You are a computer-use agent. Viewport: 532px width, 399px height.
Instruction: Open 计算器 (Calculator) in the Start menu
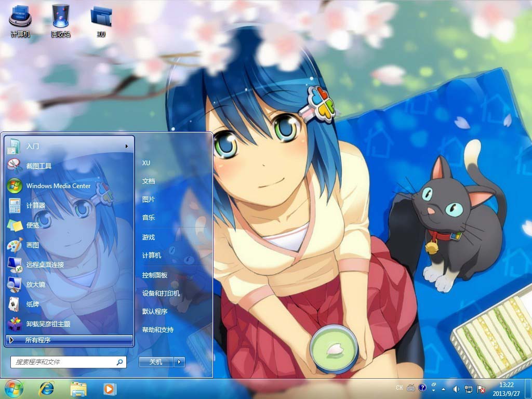pos(36,206)
